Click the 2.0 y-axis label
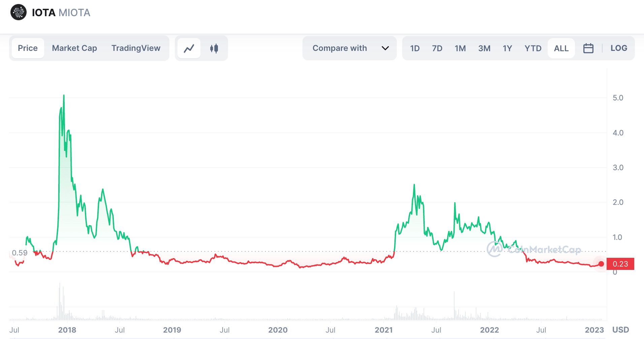 click(x=618, y=202)
